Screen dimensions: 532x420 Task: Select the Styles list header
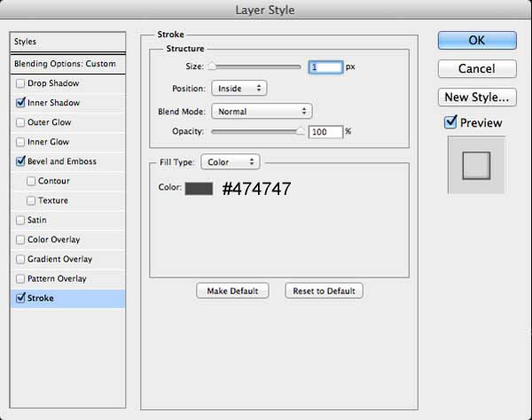coord(68,42)
